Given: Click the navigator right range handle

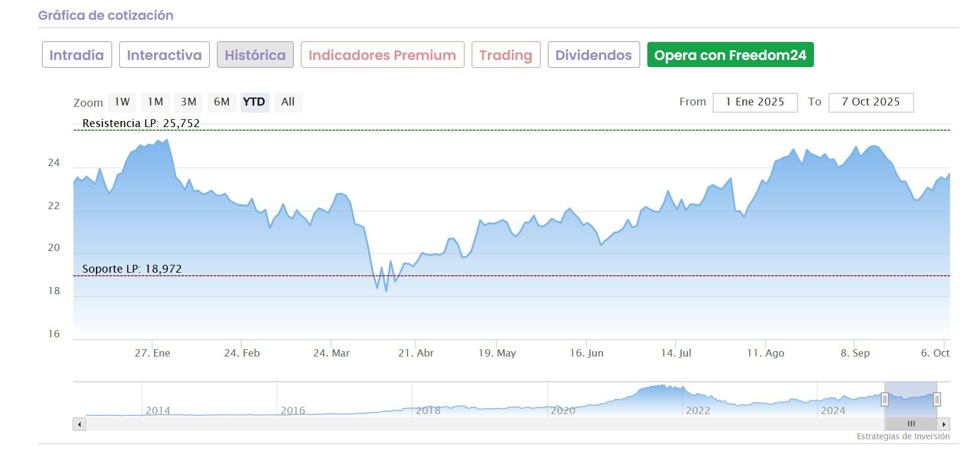Looking at the screenshot, I should click(937, 399).
